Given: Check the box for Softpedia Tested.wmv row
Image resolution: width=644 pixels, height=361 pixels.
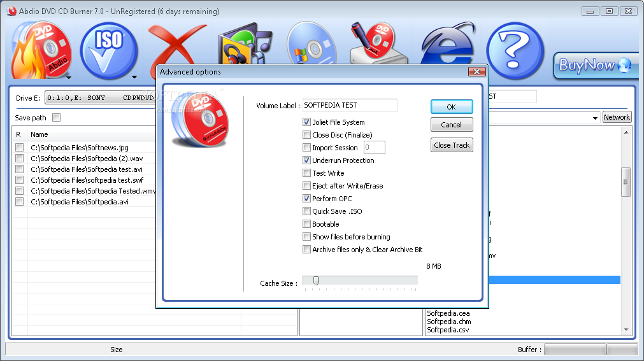Looking at the screenshot, I should click(19, 190).
